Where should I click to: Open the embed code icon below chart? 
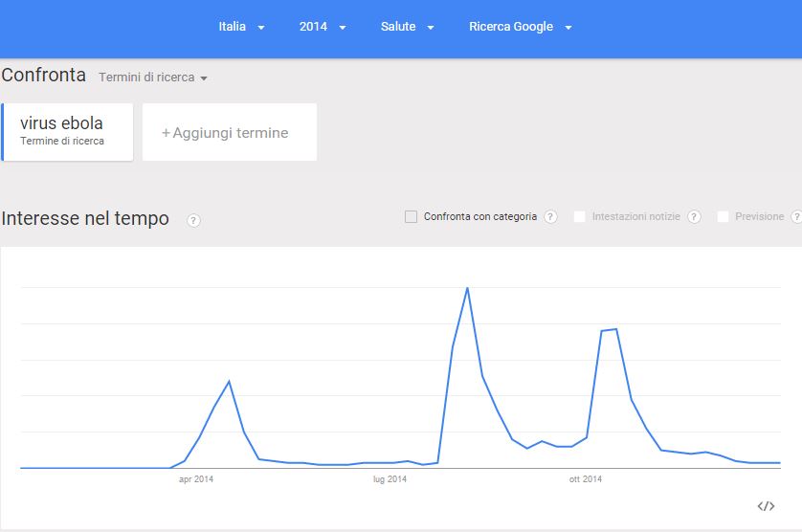pyautogui.click(x=766, y=506)
